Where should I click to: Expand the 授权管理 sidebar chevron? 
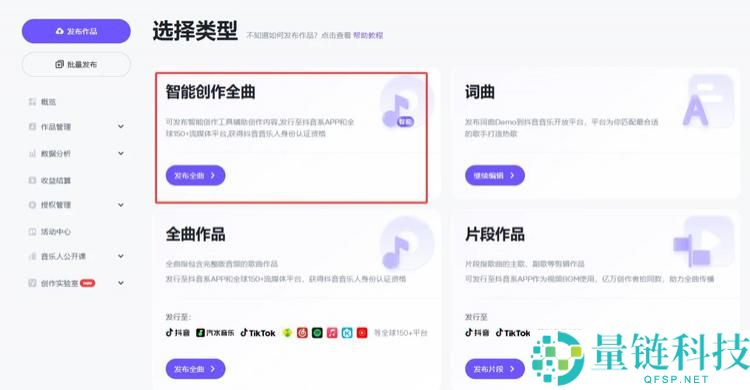point(121,205)
